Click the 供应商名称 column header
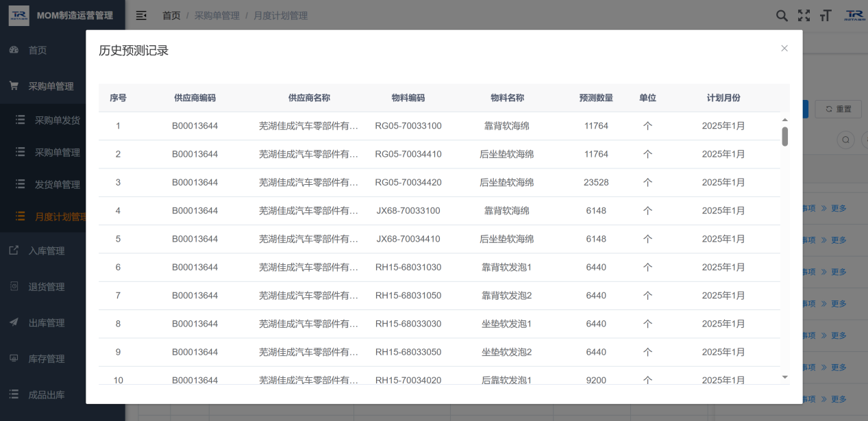This screenshot has width=868, height=421. click(309, 98)
